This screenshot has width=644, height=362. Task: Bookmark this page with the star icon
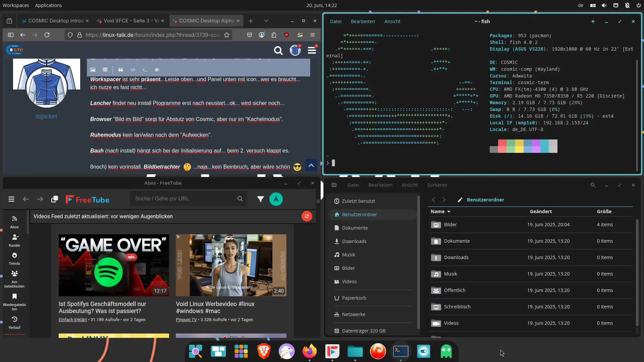pyautogui.click(x=227, y=35)
